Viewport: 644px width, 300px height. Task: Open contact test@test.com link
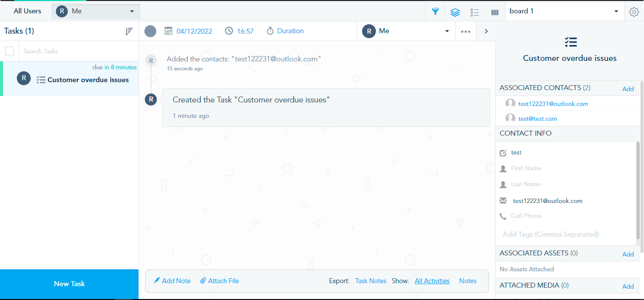[538, 119]
